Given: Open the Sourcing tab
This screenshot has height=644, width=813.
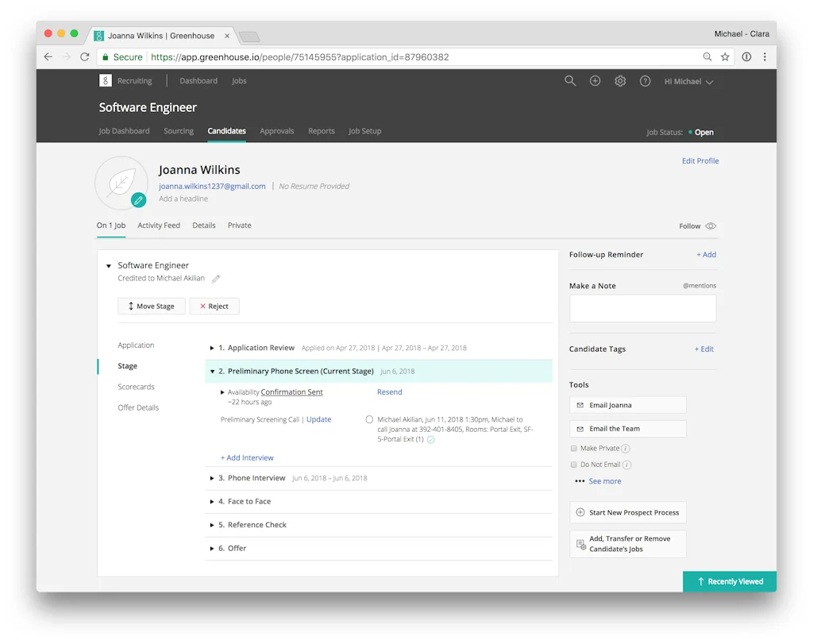Looking at the screenshot, I should (x=179, y=131).
